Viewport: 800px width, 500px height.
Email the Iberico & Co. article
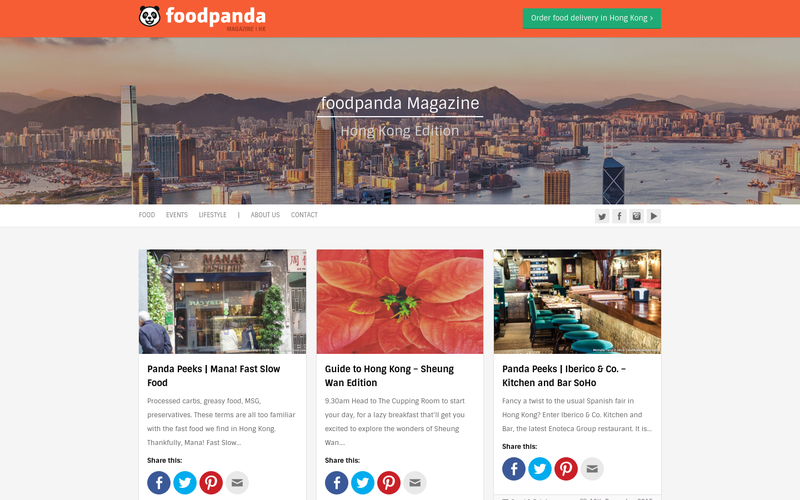[x=592, y=469]
